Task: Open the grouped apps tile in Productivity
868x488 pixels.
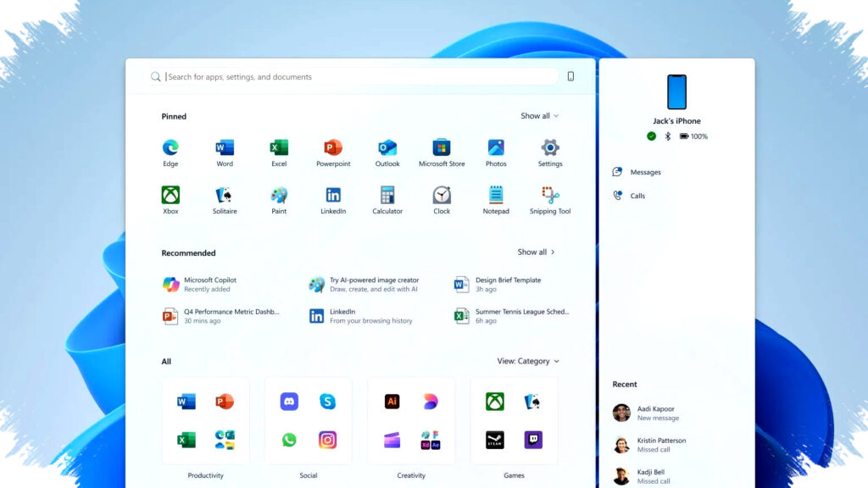Action: click(225, 440)
